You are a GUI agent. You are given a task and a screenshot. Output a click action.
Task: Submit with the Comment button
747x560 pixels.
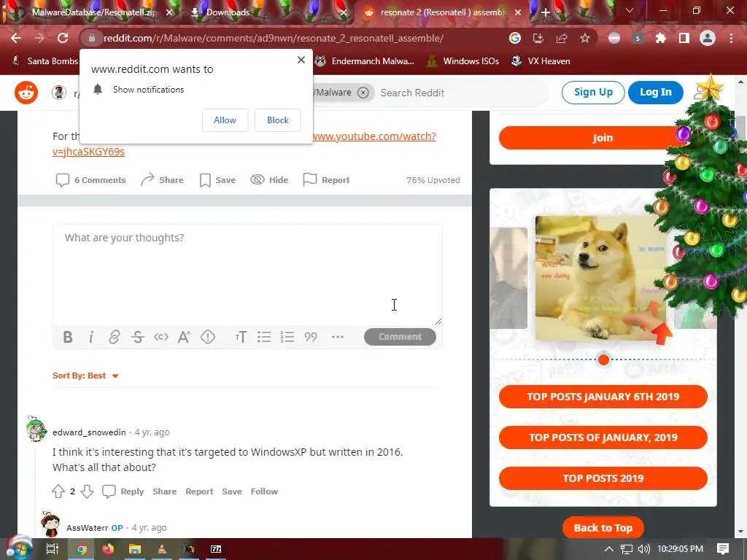pyautogui.click(x=400, y=337)
